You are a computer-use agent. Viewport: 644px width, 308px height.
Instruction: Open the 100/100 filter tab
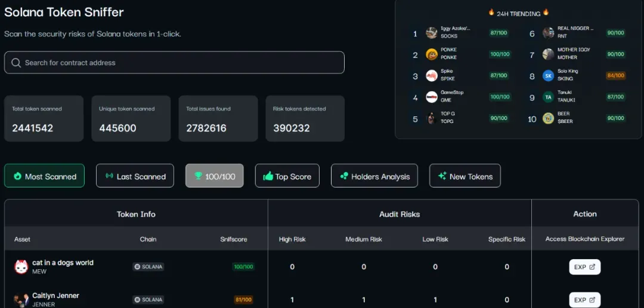(215, 176)
